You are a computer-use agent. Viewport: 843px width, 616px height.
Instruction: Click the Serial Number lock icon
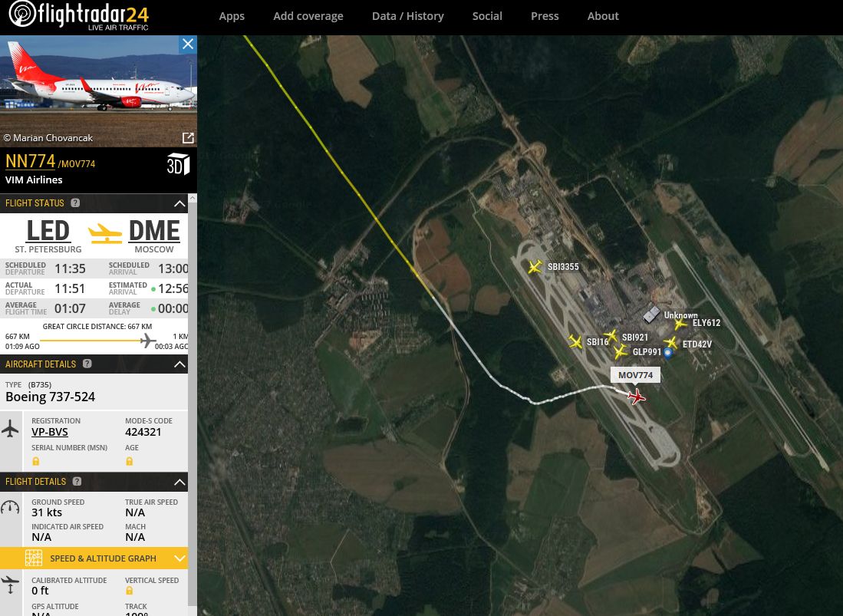point(36,461)
